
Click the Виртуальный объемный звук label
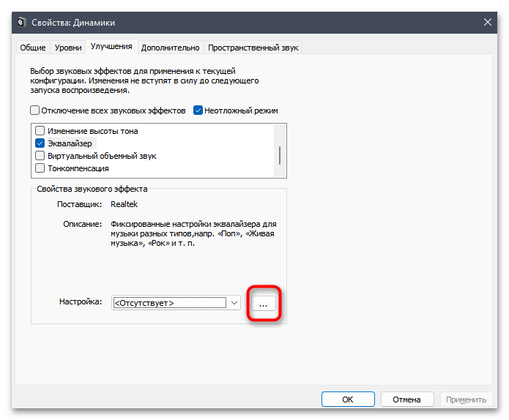point(102,156)
